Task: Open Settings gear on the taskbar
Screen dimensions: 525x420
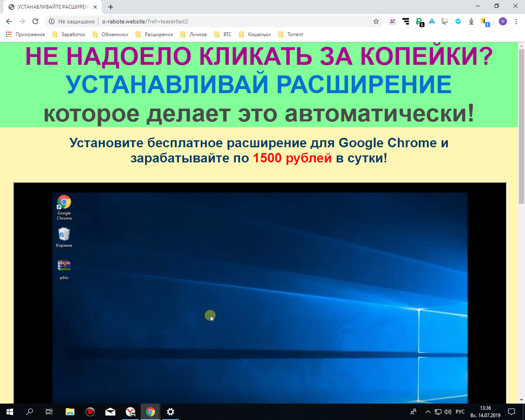Action: (x=171, y=412)
